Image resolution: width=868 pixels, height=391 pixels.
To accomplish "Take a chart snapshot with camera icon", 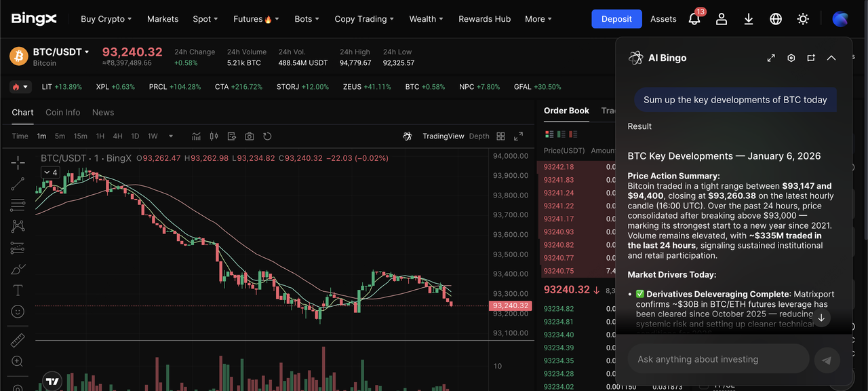I will [250, 136].
